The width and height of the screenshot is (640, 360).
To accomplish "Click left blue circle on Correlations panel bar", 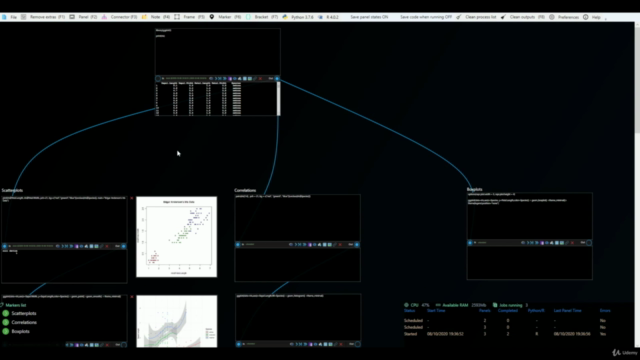I will [238, 244].
